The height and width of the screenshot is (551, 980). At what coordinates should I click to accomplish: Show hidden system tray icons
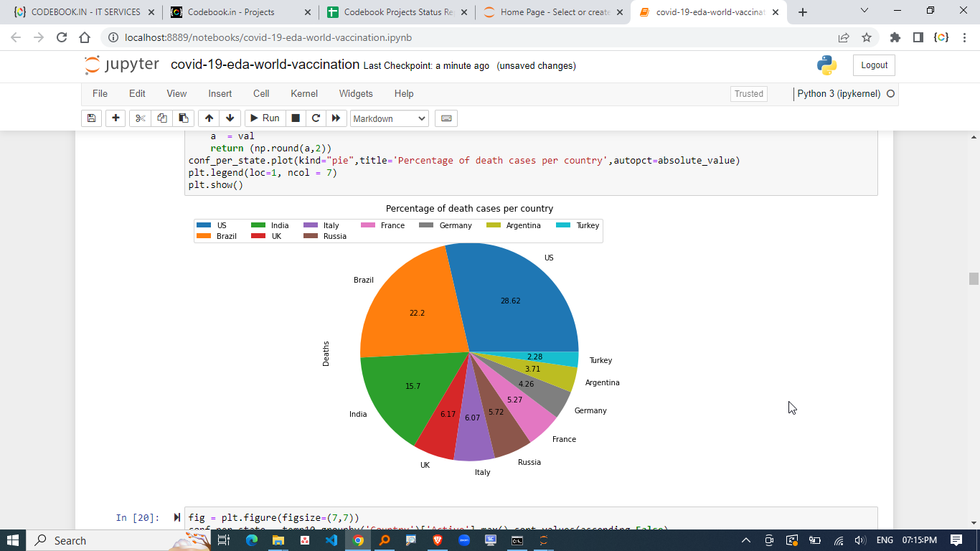746,540
